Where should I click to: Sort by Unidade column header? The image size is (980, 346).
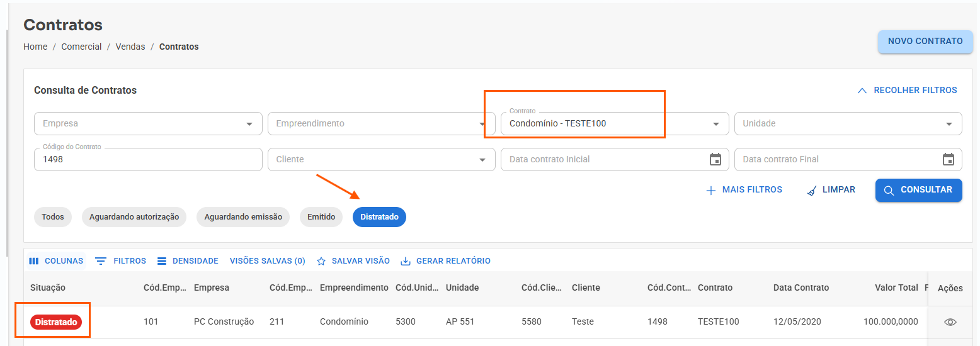462,287
